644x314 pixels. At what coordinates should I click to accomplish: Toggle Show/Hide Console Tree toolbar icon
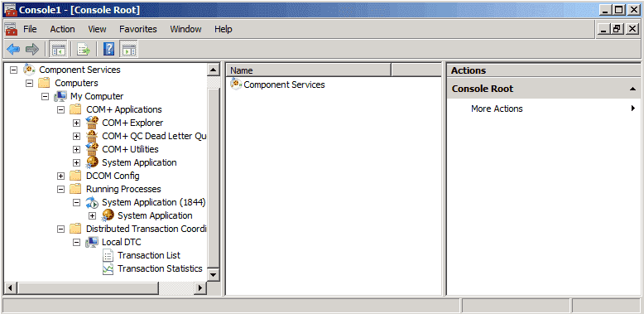tap(58, 50)
